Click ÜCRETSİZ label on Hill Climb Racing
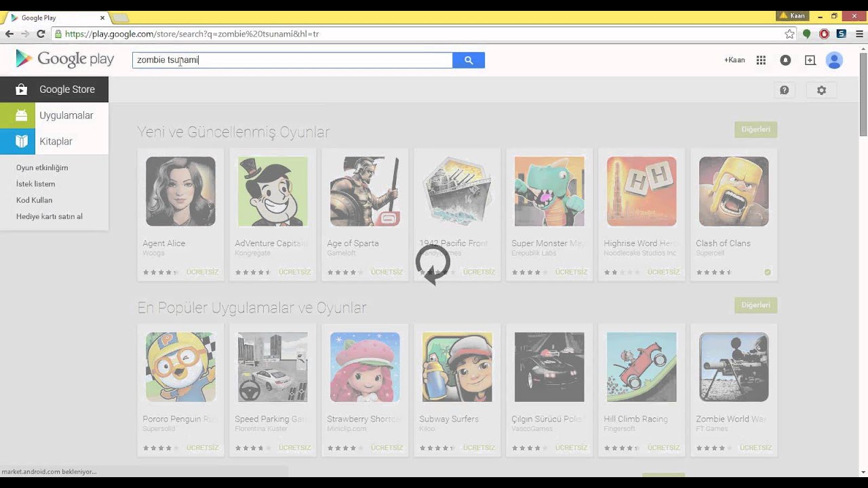This screenshot has width=868, height=488. tap(663, 447)
